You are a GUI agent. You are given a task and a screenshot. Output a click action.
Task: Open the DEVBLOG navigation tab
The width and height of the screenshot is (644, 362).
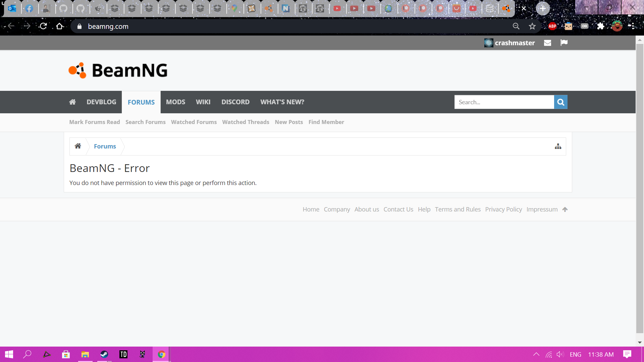pyautogui.click(x=101, y=102)
